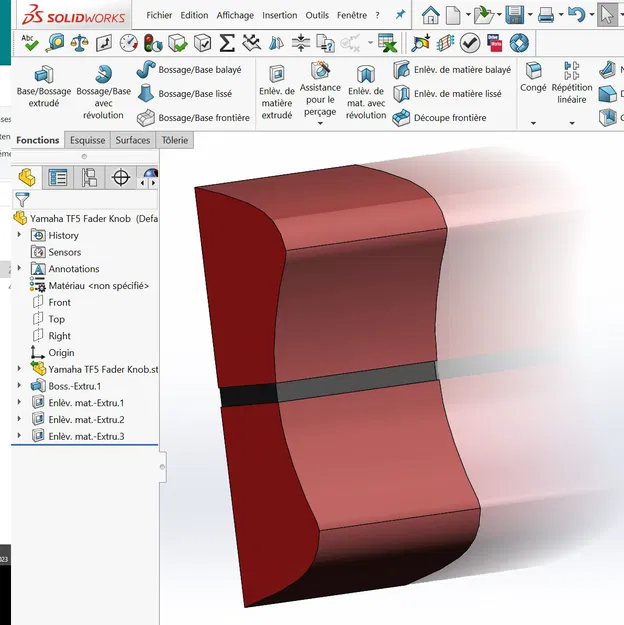
Task: Click the Save floppy disk icon
Action: [x=515, y=15]
